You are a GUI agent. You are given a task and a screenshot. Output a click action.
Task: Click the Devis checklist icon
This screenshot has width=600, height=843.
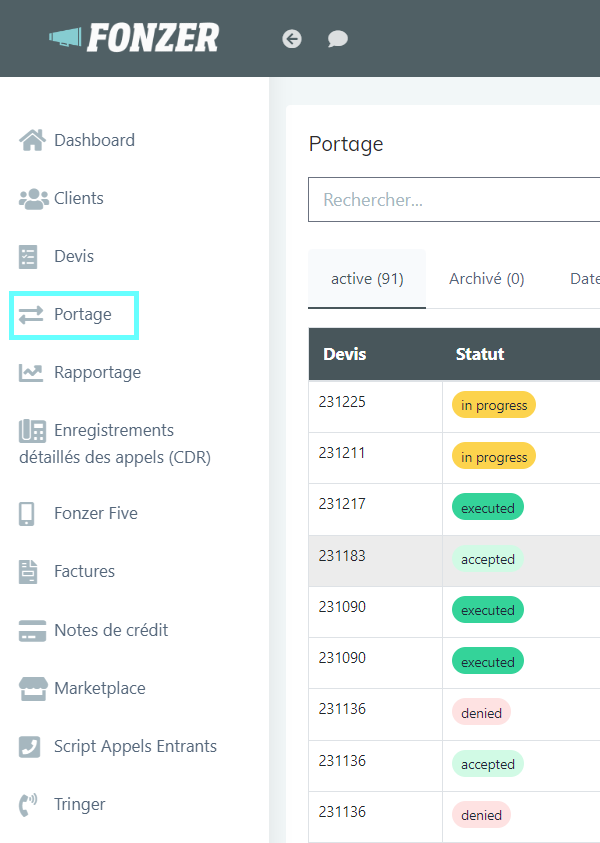coord(28,256)
